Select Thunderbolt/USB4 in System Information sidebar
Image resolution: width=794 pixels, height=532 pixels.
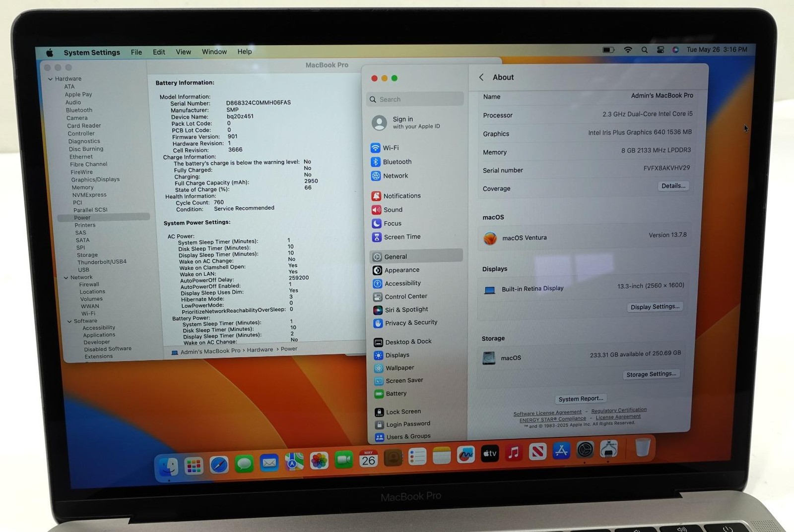coord(102,262)
